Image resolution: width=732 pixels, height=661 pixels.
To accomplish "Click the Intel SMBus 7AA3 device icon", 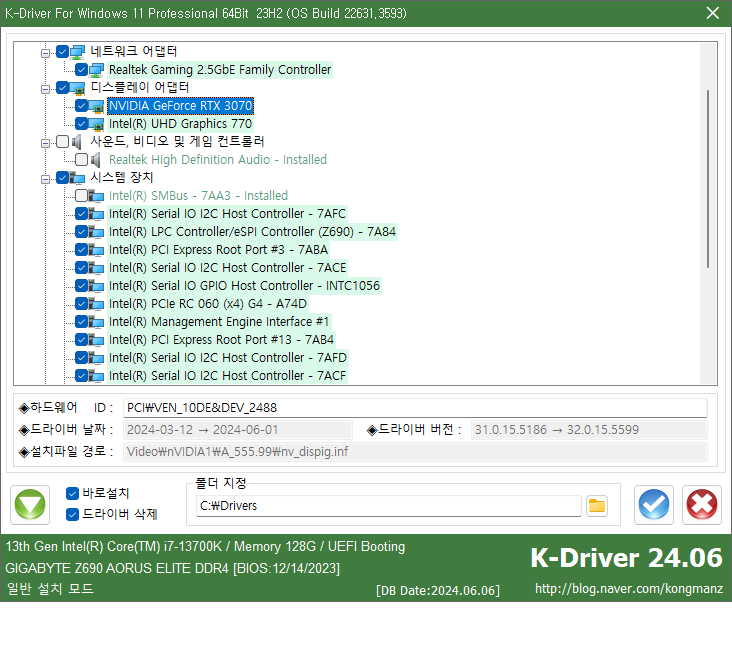I will click(x=96, y=196).
